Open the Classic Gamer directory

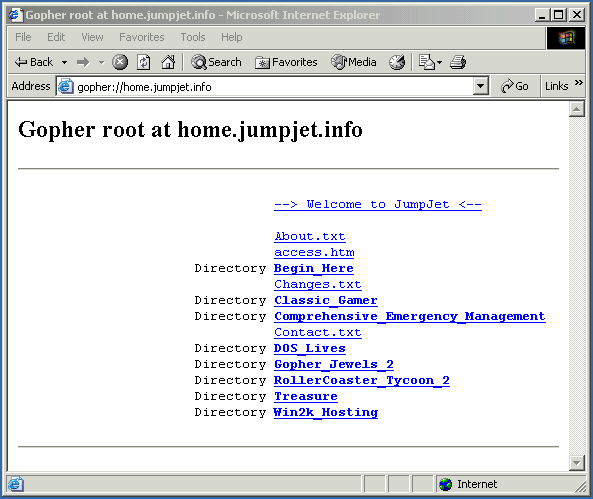coord(326,300)
